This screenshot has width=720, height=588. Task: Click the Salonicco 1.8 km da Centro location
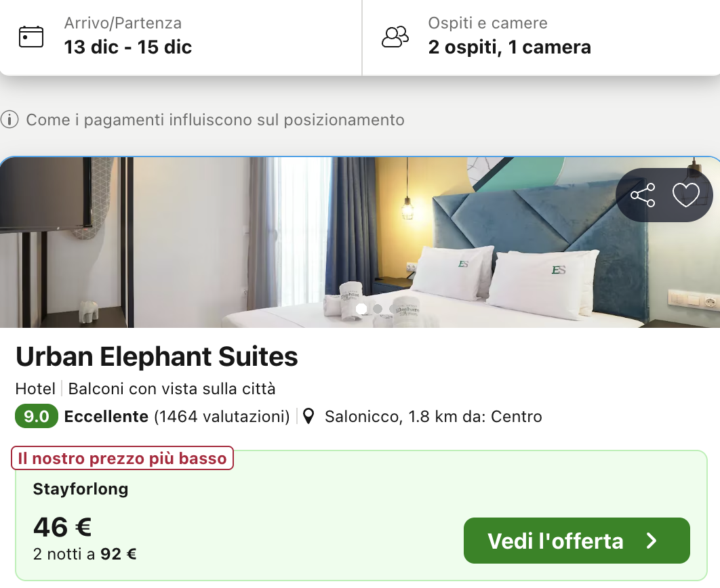click(433, 416)
